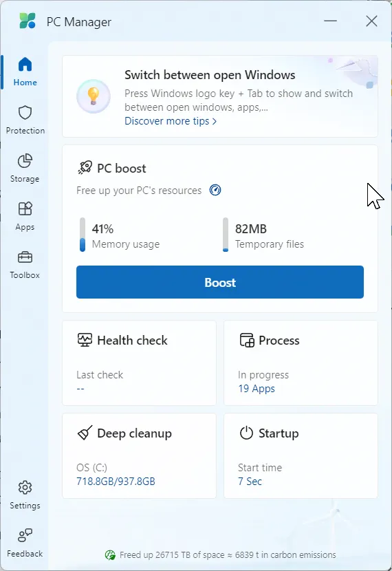
Task: Open the Process card
Action: pos(301,363)
